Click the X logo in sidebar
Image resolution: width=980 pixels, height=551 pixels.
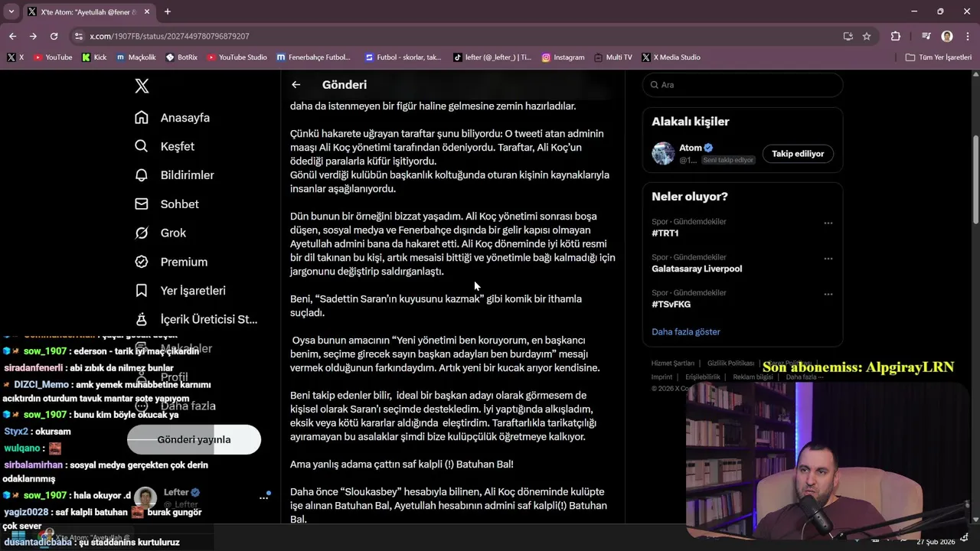click(142, 86)
